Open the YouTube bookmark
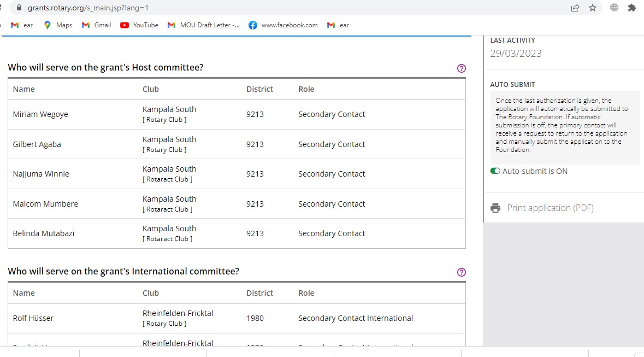 click(x=139, y=25)
